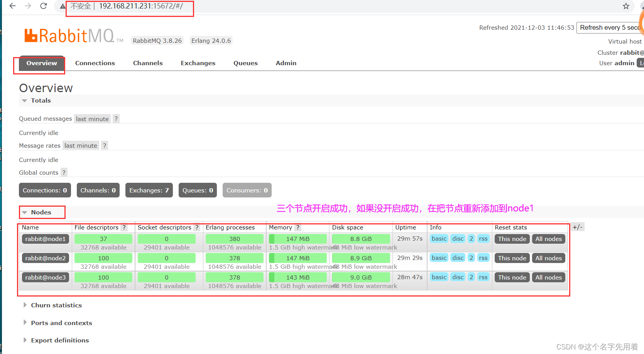This screenshot has height=354, width=644.
Task: Open rabbit@node2 node details
Action: [46, 258]
